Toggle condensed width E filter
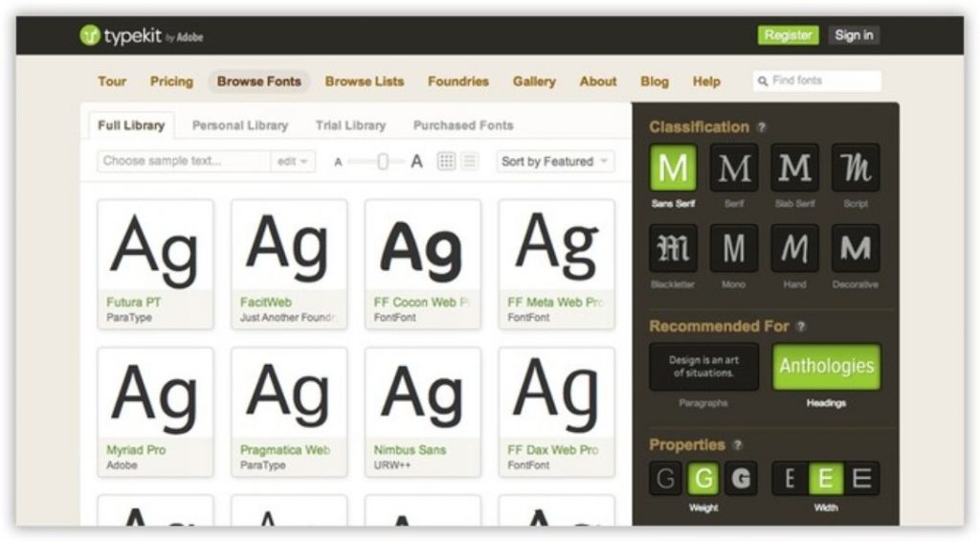980x542 pixels. [x=790, y=479]
